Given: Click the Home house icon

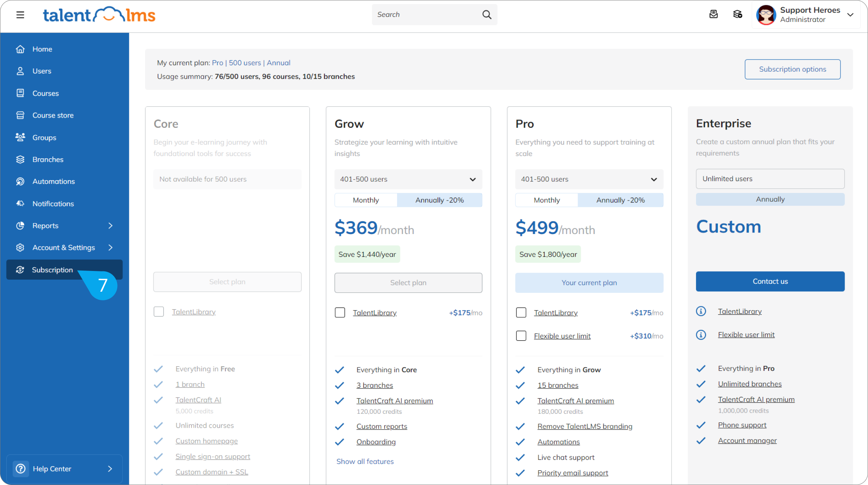Looking at the screenshot, I should coord(20,49).
